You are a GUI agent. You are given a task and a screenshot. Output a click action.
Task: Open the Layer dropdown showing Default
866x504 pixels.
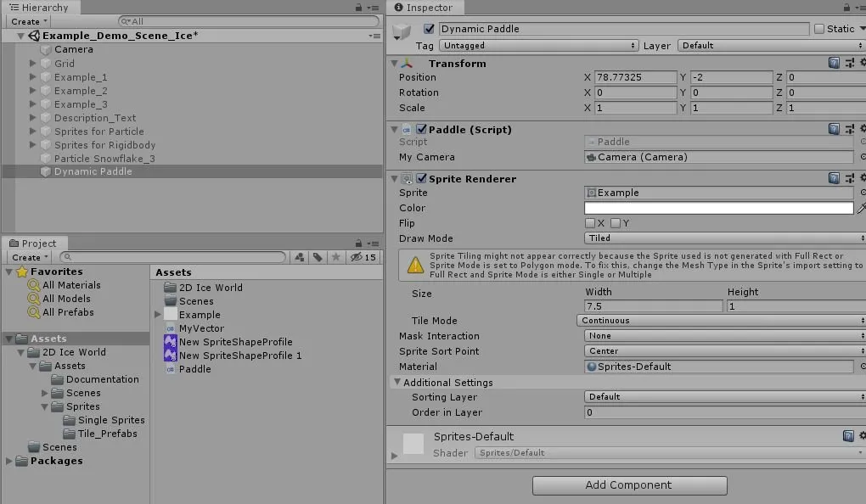(x=772, y=46)
